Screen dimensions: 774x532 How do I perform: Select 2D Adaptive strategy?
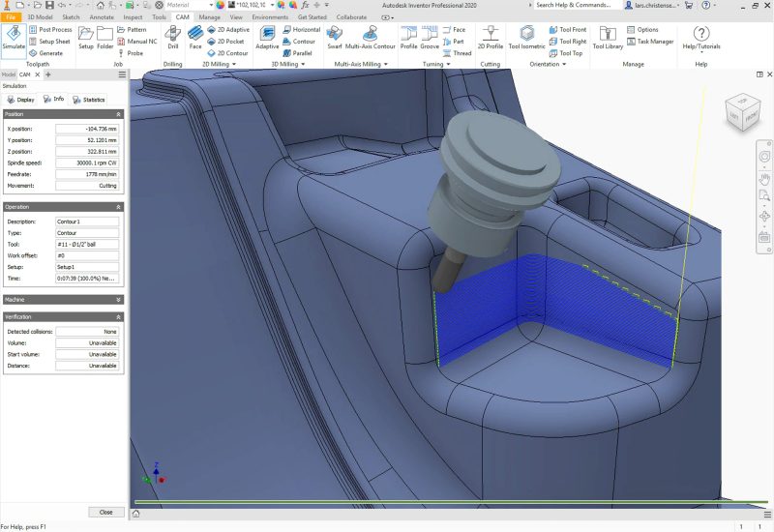(x=228, y=30)
